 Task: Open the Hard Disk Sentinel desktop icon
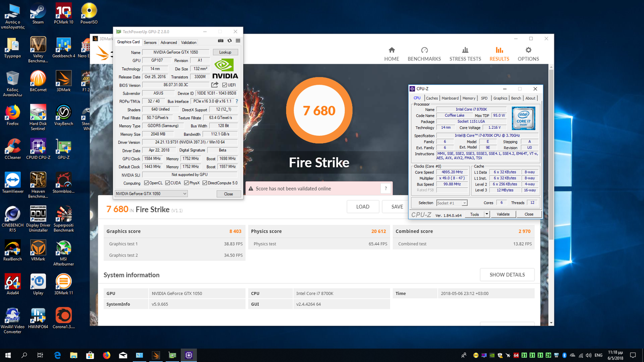pos(38,118)
